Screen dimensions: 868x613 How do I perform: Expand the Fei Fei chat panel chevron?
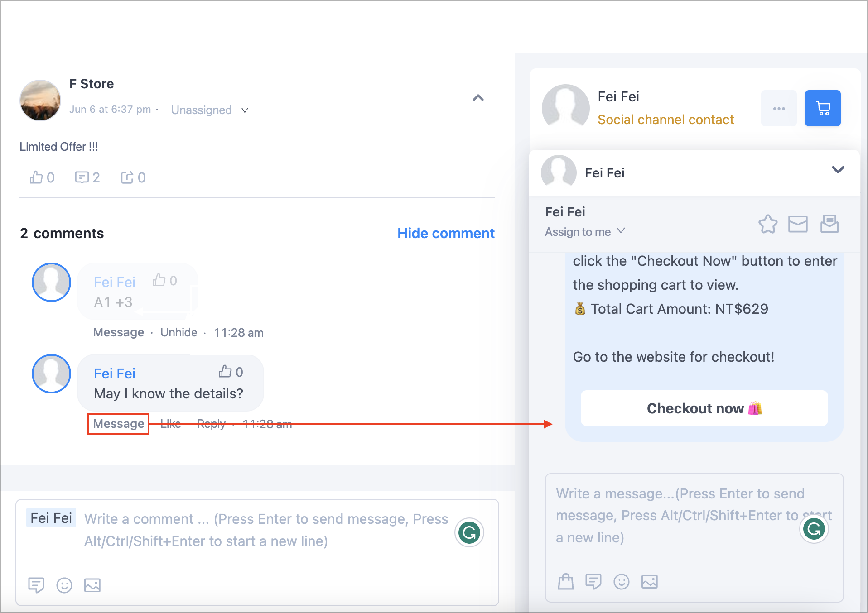coord(838,170)
